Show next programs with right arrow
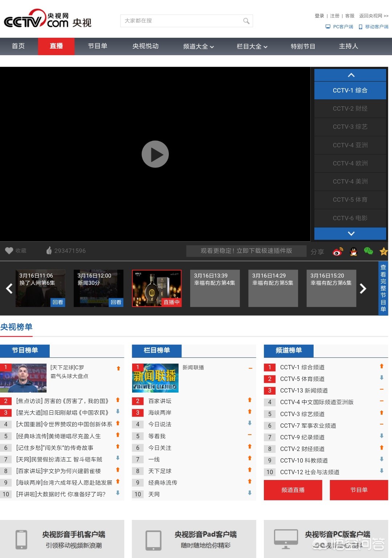 [363, 288]
